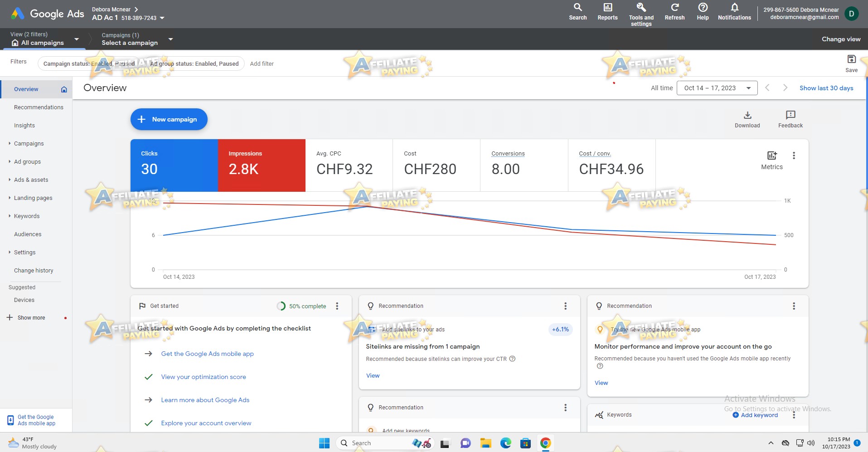Go to next date range arrow

tap(785, 88)
